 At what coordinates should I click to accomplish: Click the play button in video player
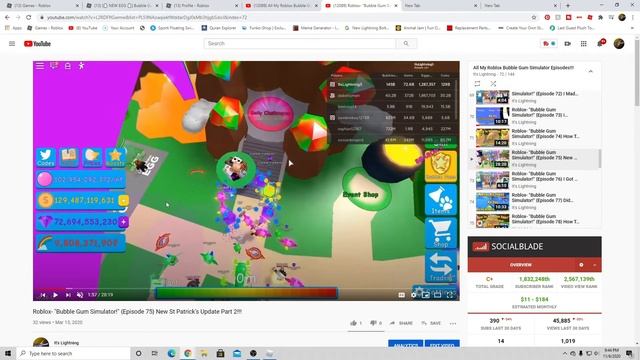[56, 295]
